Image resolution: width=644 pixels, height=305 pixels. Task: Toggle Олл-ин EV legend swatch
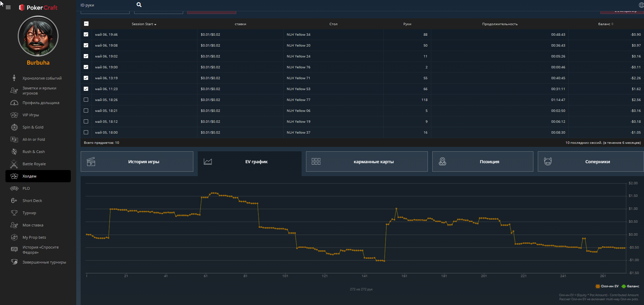598,286
